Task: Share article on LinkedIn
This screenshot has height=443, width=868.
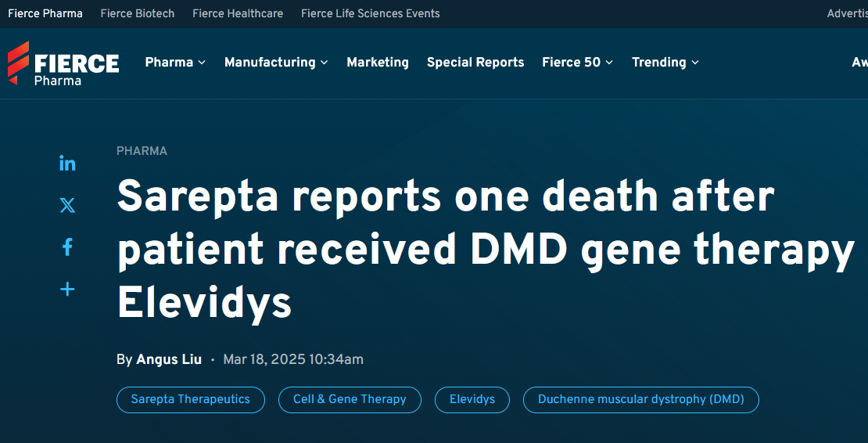Action: point(67,164)
